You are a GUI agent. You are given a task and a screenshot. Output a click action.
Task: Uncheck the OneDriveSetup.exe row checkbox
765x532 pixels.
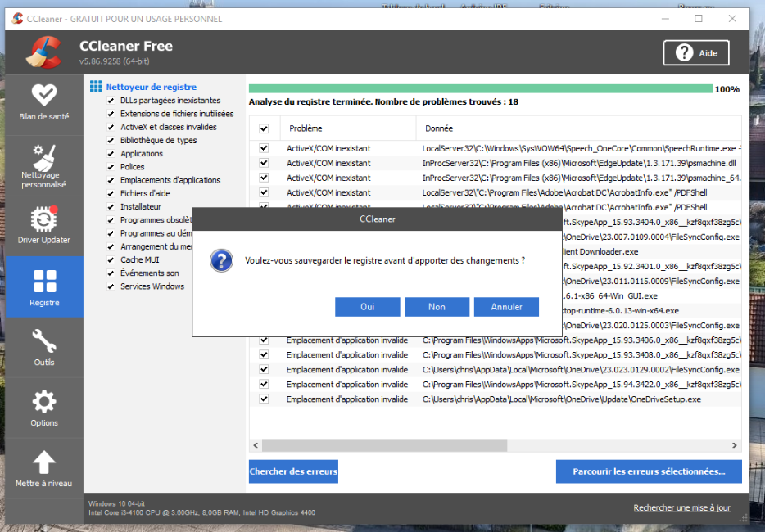click(264, 399)
